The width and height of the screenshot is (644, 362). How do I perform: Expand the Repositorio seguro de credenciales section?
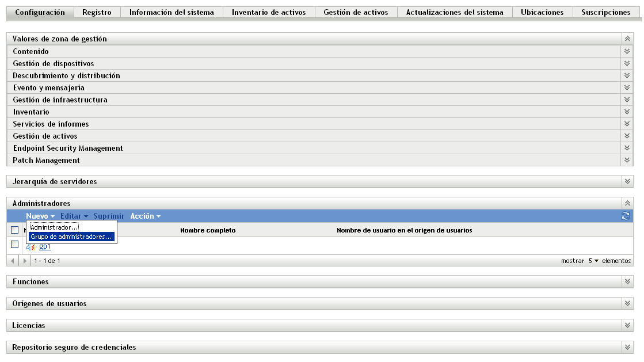[627, 347]
